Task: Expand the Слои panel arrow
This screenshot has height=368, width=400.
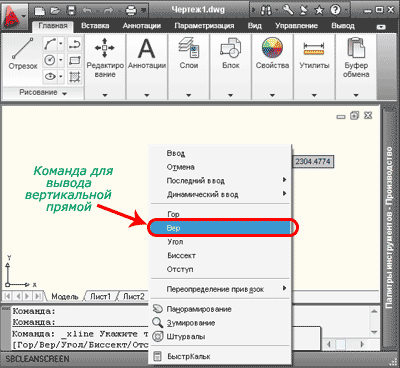Action: tap(189, 95)
